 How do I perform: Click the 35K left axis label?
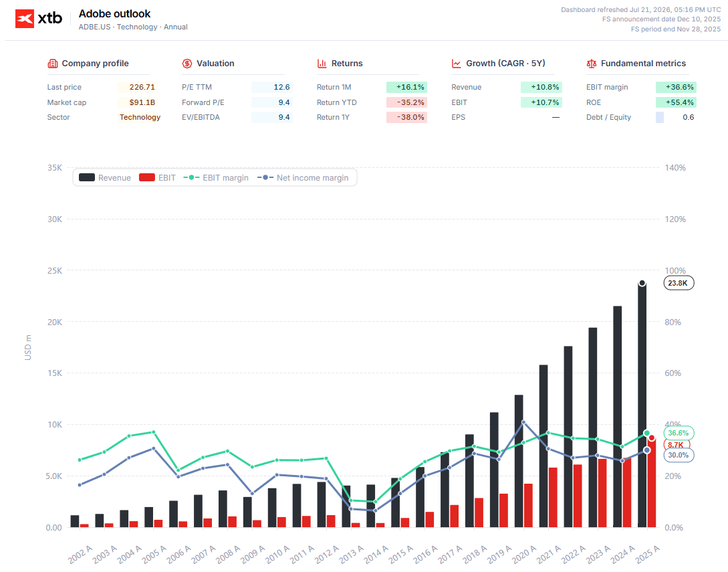point(55,168)
